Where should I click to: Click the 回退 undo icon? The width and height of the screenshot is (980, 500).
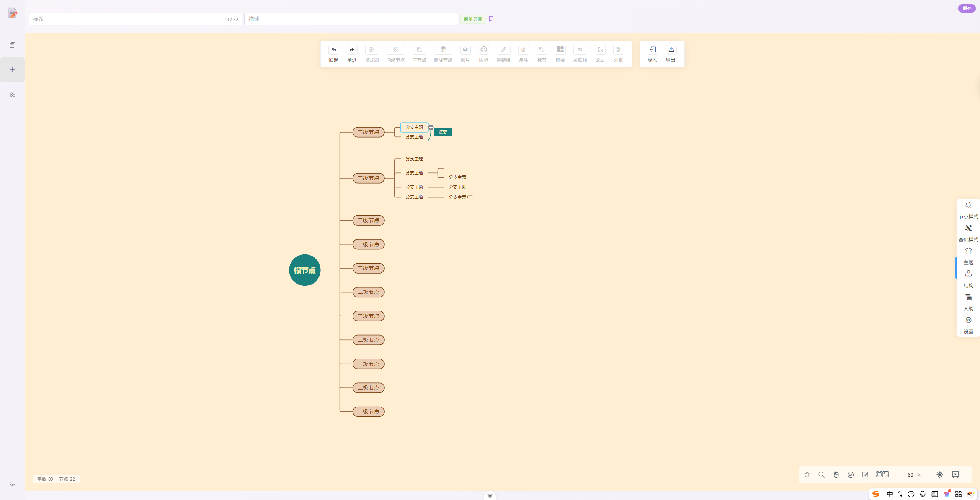(x=333, y=50)
